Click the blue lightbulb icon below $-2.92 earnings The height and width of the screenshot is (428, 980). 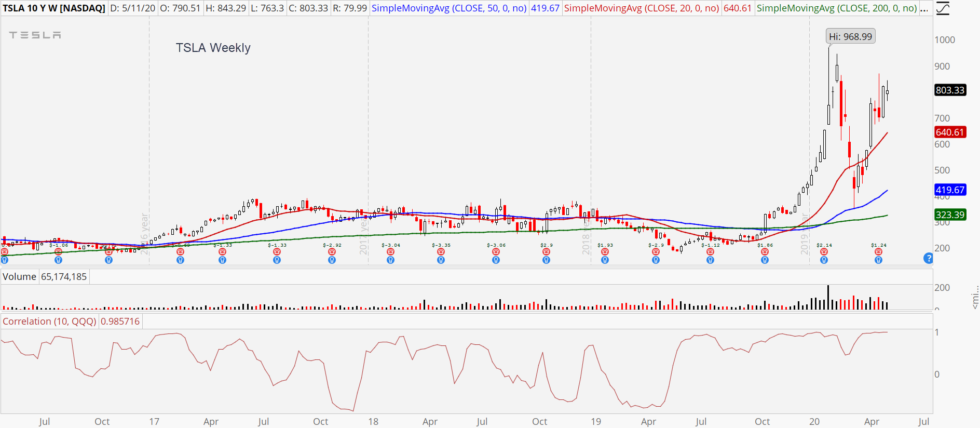click(332, 260)
